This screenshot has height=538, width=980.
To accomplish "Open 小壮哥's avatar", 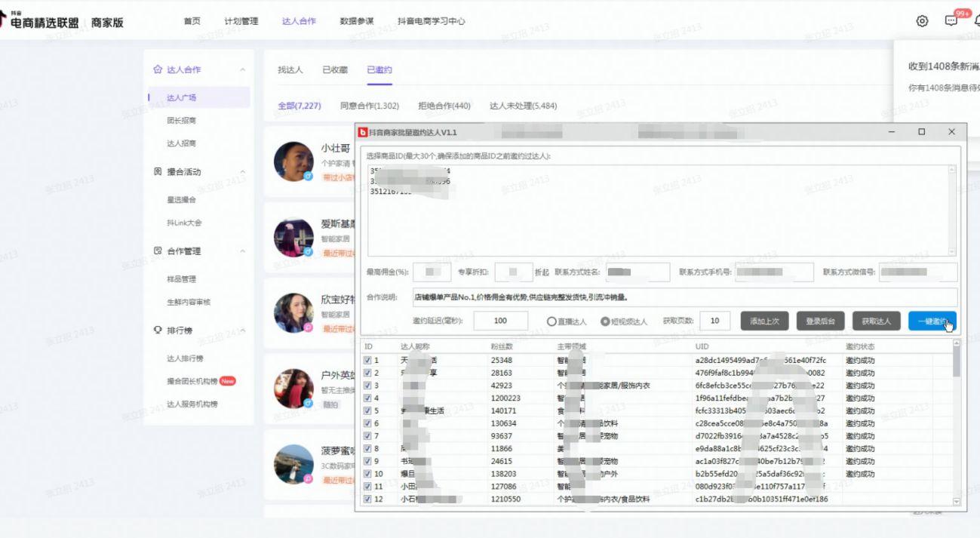I will point(293,161).
